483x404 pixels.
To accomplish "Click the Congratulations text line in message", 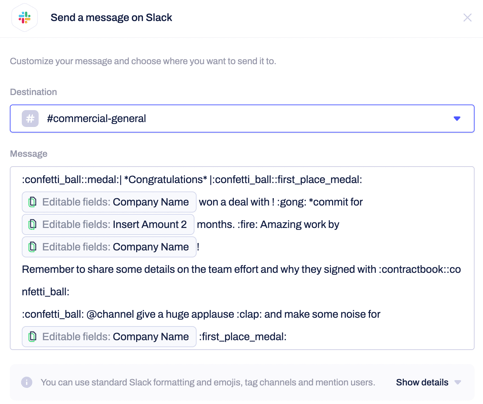I will click(192, 179).
